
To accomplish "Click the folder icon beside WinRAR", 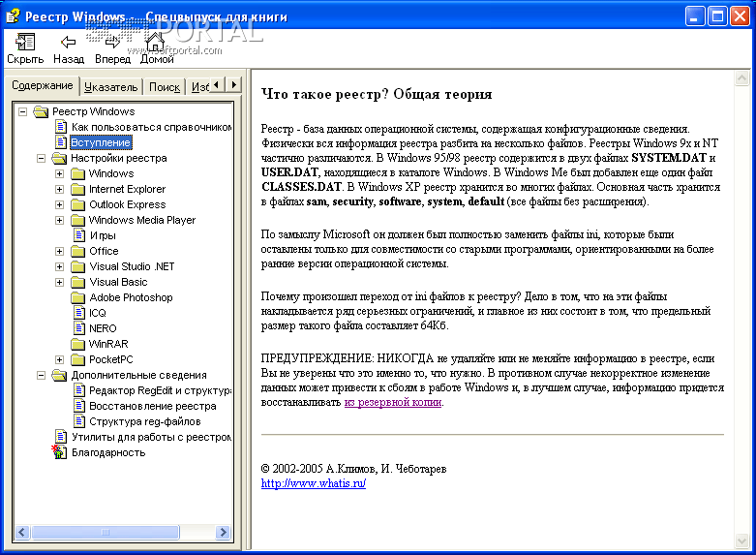I will [x=77, y=344].
